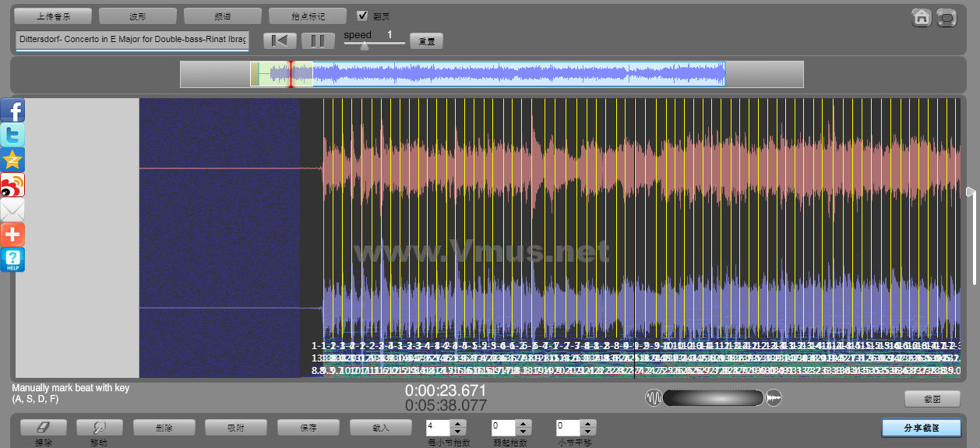Click the 上传音乐 upload music button

[53, 16]
